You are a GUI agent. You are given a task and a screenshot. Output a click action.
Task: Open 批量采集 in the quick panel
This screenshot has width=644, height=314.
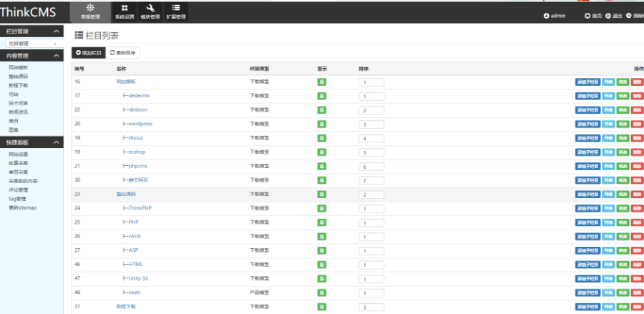[19, 163]
